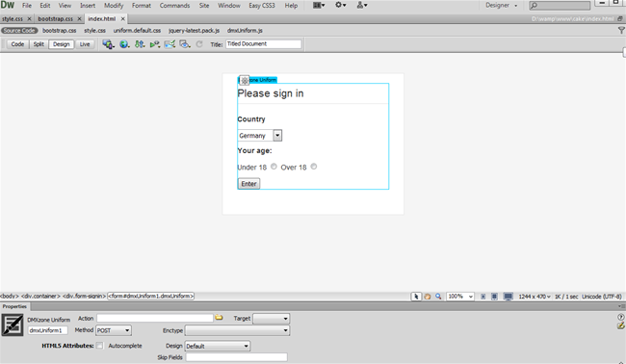The width and height of the screenshot is (626, 364).
Task: Click the Properties panel help icon
Action: [621, 317]
